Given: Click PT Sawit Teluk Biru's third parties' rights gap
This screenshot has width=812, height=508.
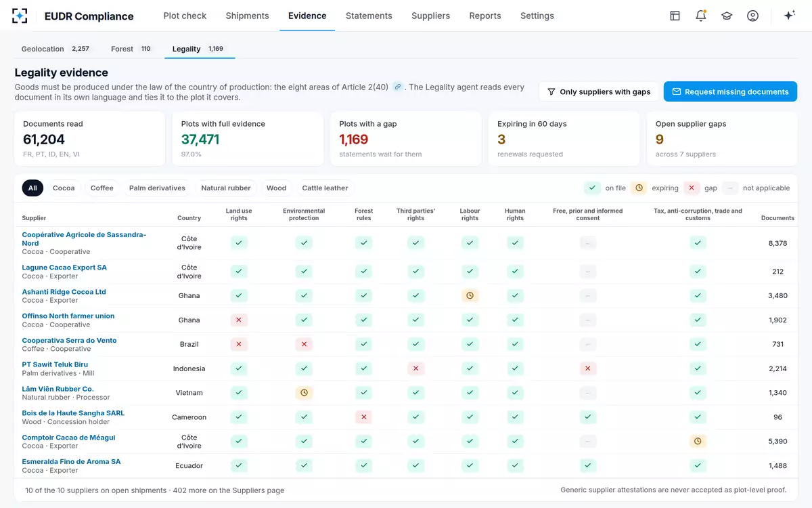Looking at the screenshot, I should coord(416,368).
